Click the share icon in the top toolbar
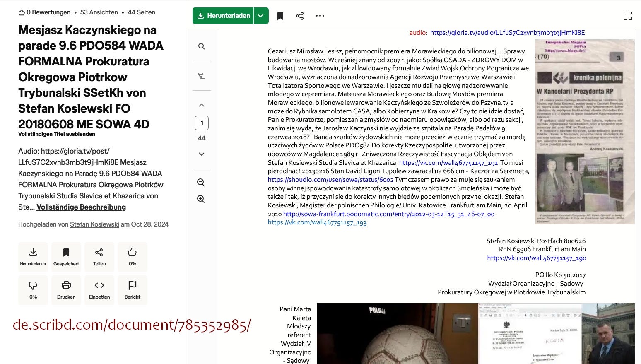Screen dimensions: 641x364 (300, 16)
